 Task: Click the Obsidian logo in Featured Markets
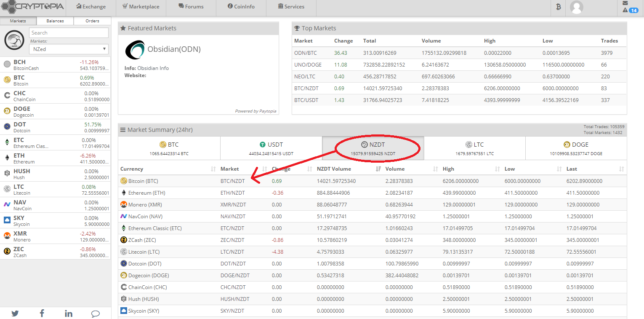tap(135, 50)
